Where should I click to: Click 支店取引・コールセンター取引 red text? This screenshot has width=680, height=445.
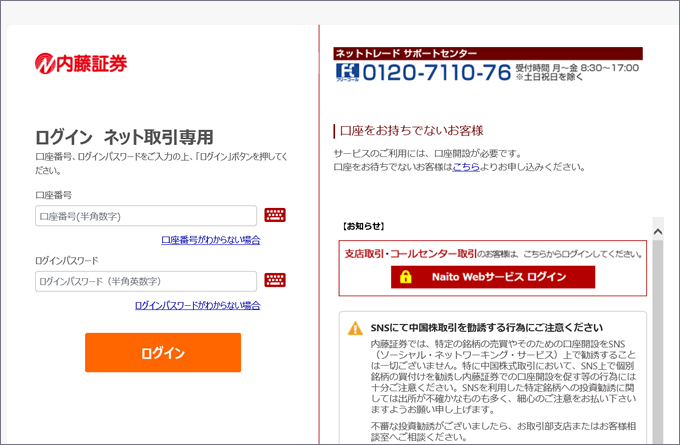(x=411, y=254)
